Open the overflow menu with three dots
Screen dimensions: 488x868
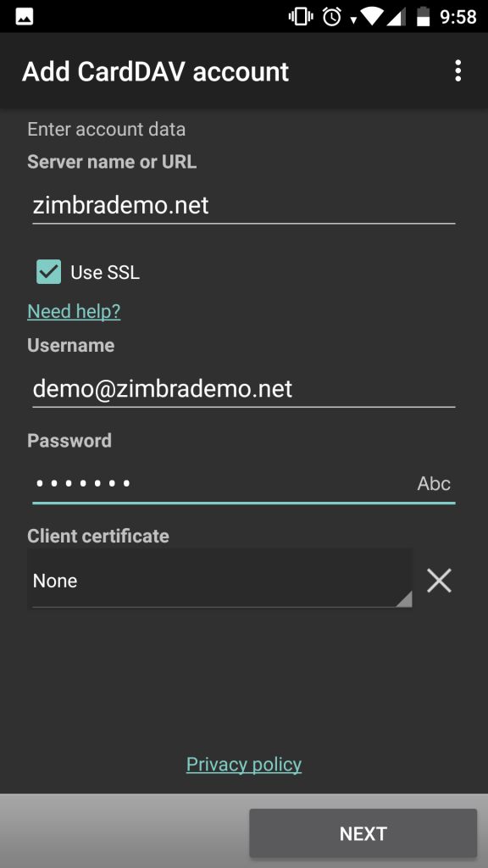point(457,71)
